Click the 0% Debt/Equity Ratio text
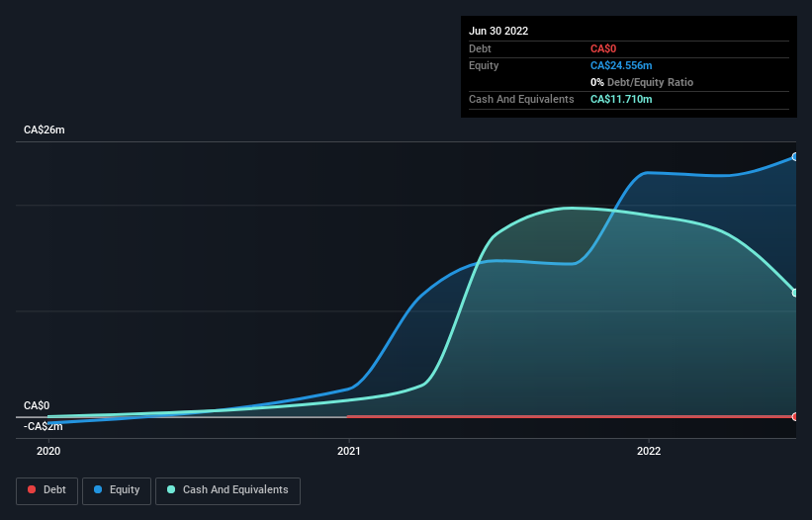Viewport: 812px width, 520px height. [x=642, y=82]
